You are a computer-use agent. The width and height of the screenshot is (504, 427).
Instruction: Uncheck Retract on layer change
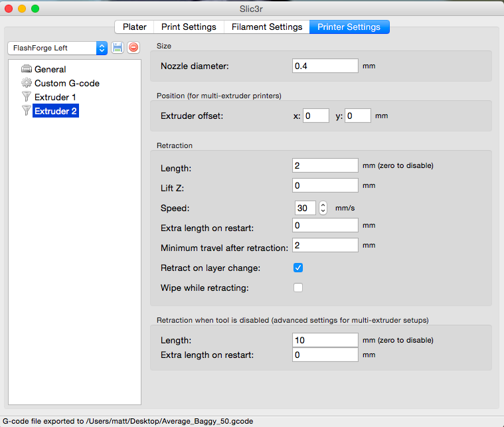click(298, 268)
